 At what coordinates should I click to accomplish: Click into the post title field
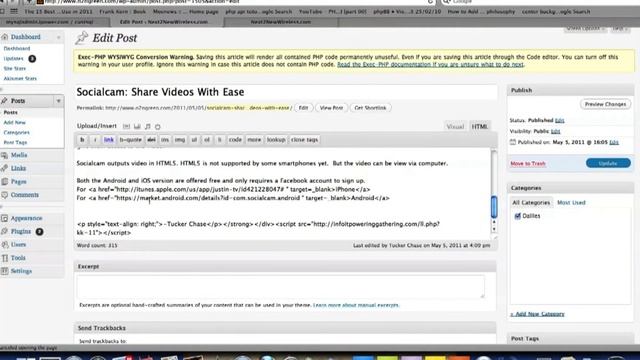coord(286,92)
